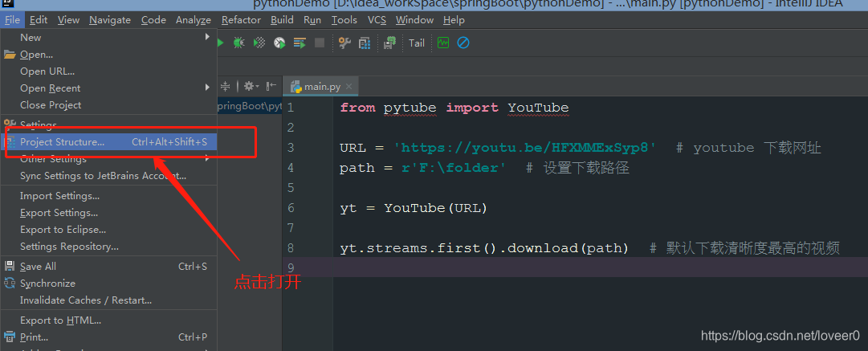Hide the project tool window panel

(x=271, y=87)
